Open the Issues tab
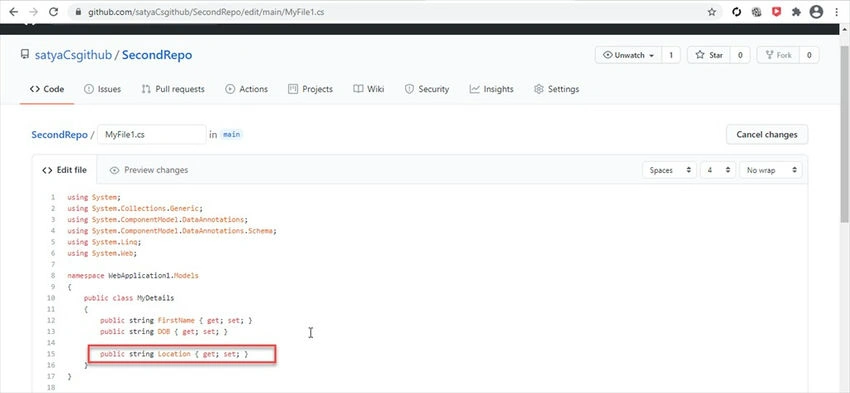This screenshot has width=850, height=393. [102, 89]
